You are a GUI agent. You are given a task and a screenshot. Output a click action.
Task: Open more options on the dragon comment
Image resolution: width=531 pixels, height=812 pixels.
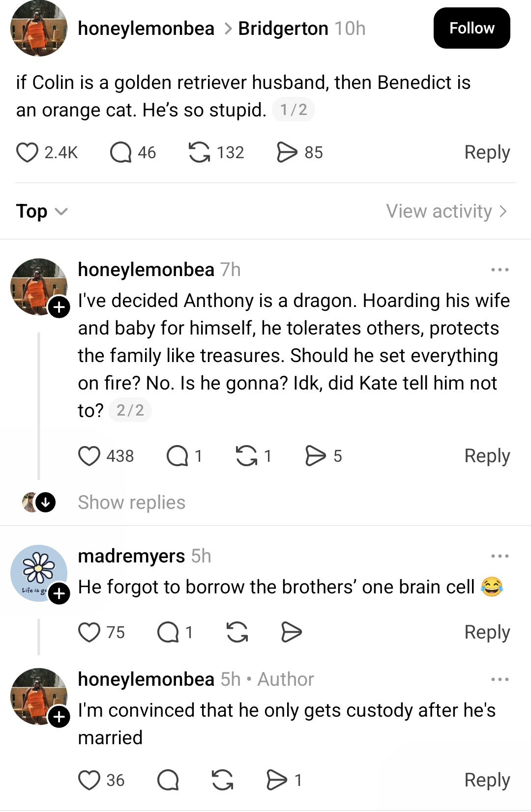coord(500,270)
